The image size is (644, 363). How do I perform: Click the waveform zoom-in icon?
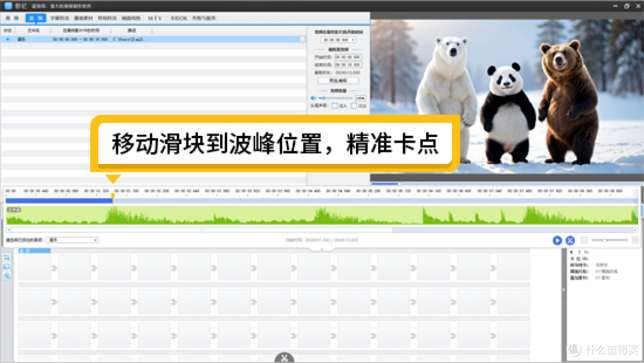click(635, 240)
